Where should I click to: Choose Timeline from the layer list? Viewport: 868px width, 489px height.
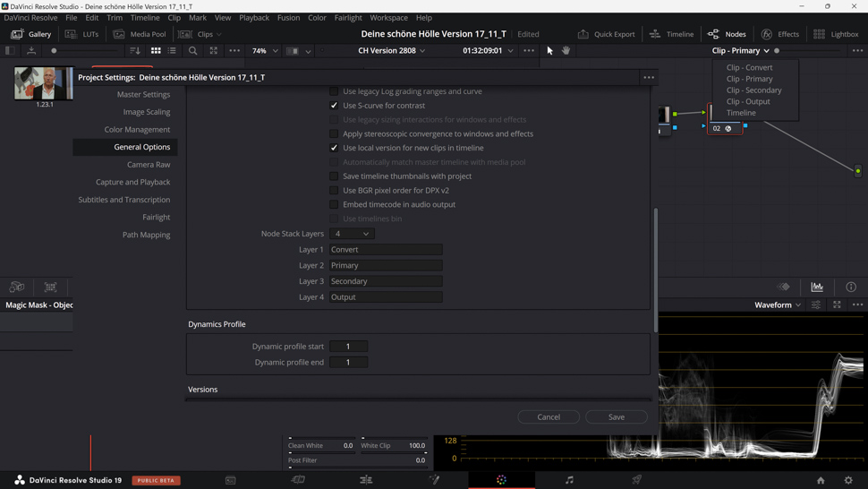(x=741, y=113)
